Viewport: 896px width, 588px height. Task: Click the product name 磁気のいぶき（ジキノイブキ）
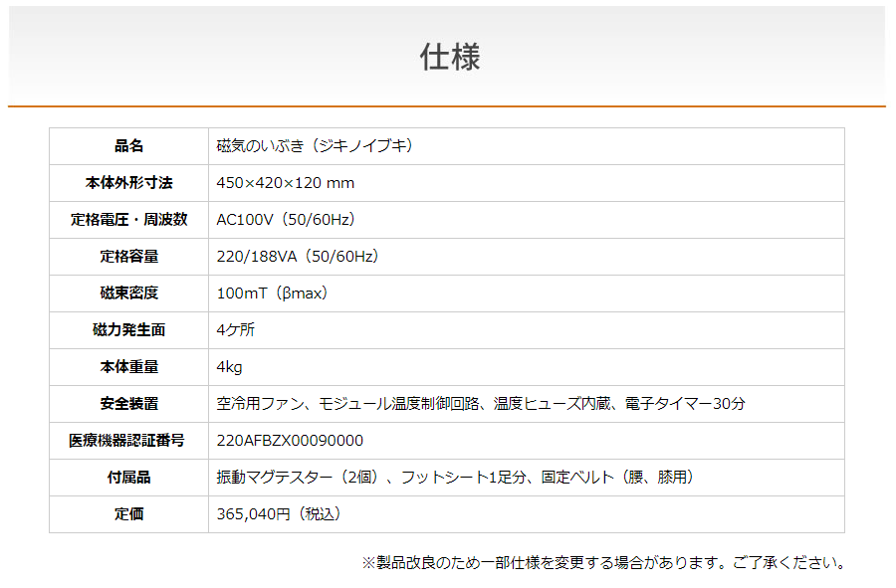pos(315,146)
